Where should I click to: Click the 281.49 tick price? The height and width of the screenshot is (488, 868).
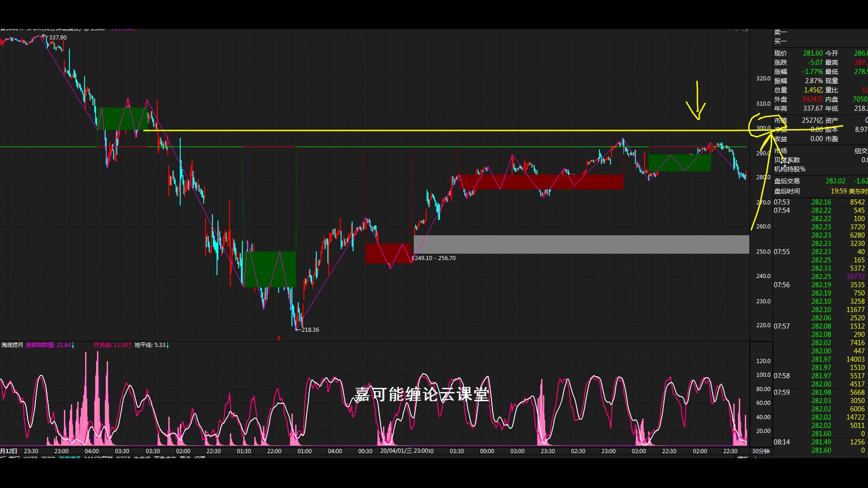point(821,442)
